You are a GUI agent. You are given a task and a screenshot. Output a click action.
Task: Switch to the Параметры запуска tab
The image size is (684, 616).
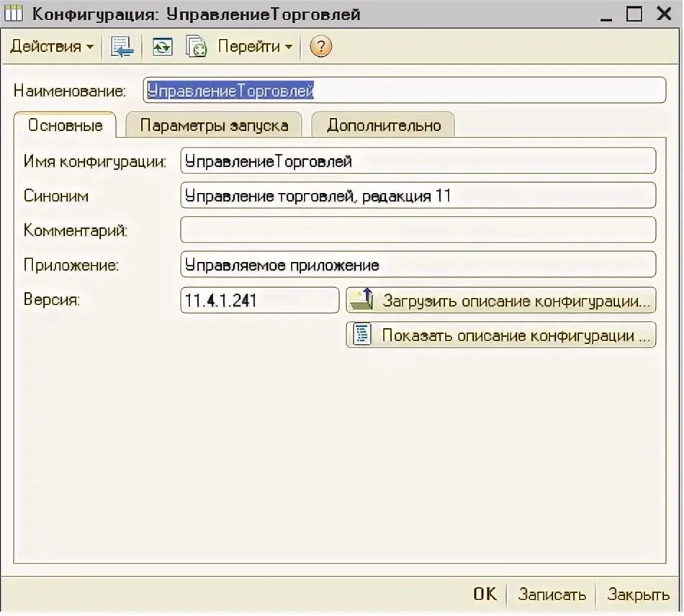[x=214, y=125]
